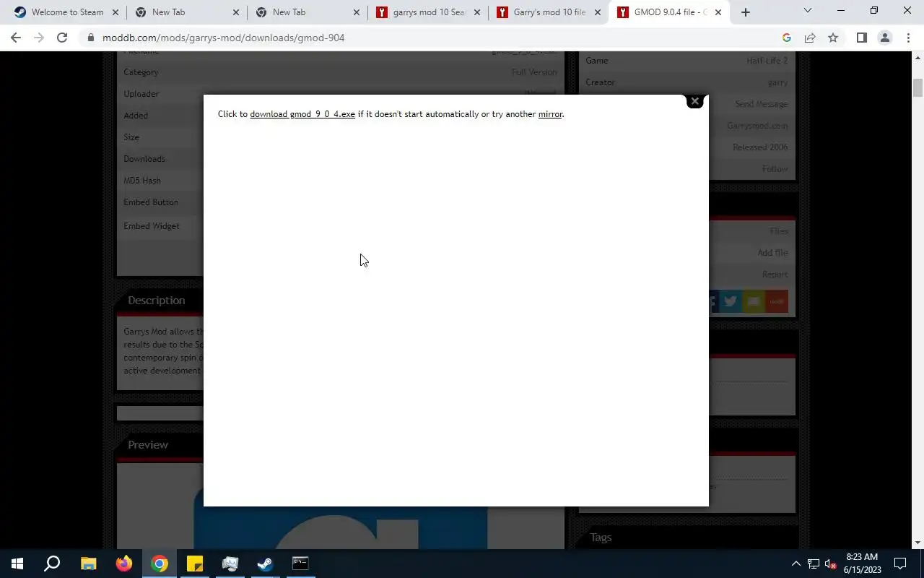
Task: Close the Welcome to Steam tab
Action: [115, 12]
